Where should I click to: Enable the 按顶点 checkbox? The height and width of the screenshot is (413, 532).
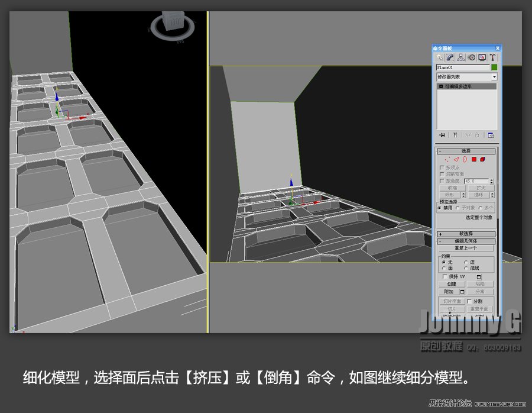coord(440,167)
